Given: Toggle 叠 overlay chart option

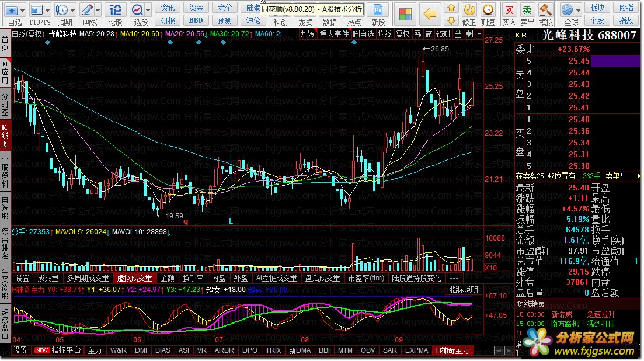Looking at the screenshot, I should [x=417, y=34].
